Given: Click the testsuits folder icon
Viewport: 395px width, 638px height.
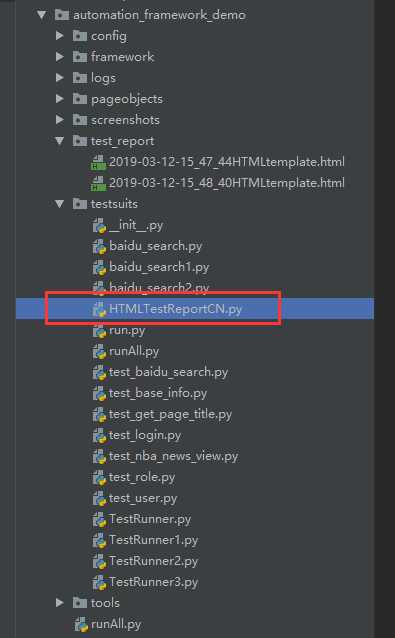Looking at the screenshot, I should point(80,203).
